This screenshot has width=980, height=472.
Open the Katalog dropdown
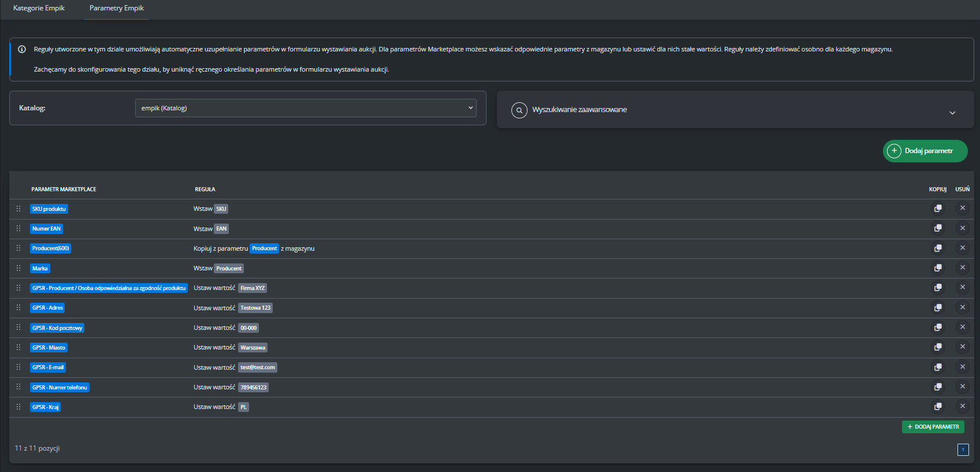tap(306, 108)
